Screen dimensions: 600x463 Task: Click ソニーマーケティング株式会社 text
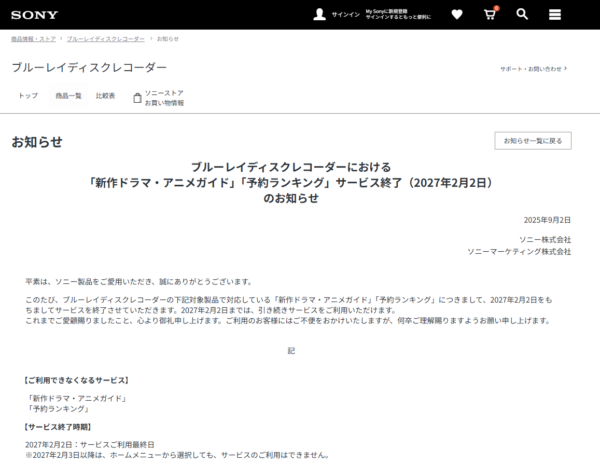(519, 252)
